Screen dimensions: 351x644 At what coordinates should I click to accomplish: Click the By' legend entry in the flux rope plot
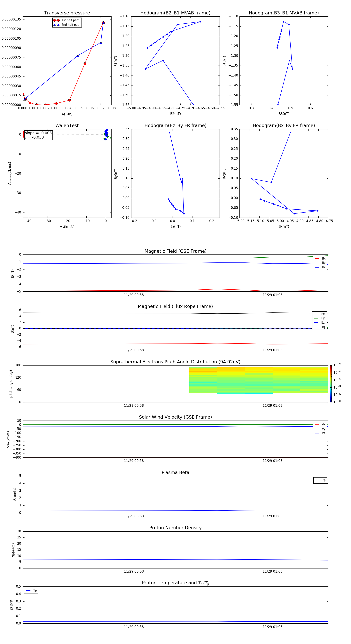click(320, 318)
